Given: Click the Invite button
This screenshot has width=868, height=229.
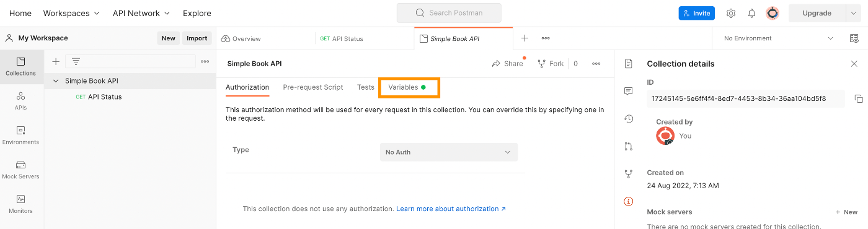Looking at the screenshot, I should pyautogui.click(x=697, y=13).
